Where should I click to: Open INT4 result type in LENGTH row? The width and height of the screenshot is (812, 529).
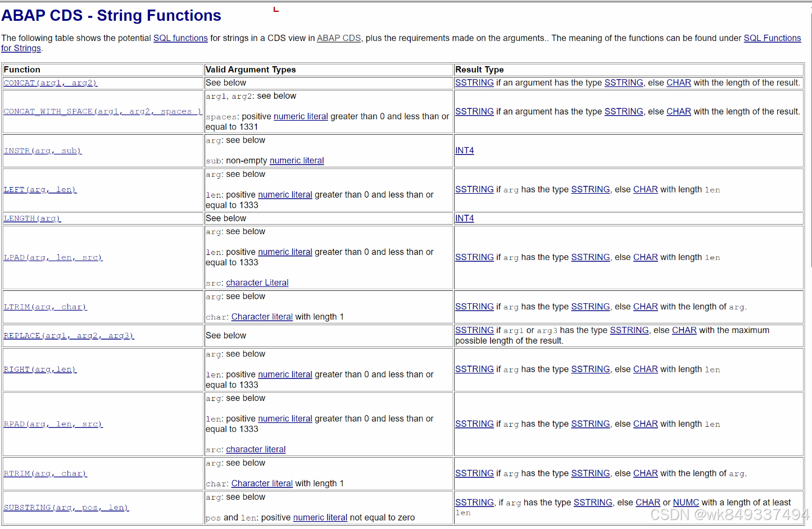point(465,218)
